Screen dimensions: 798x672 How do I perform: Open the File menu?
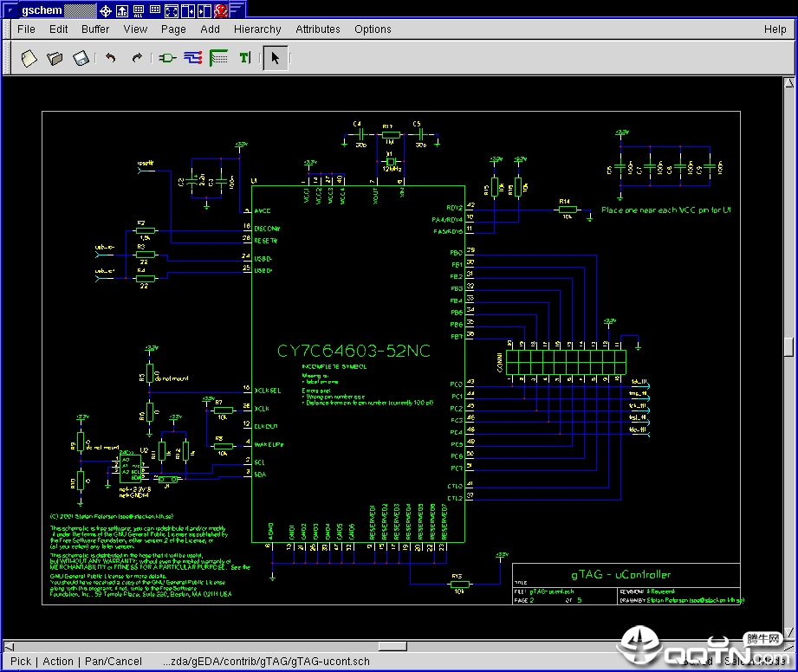(x=27, y=29)
